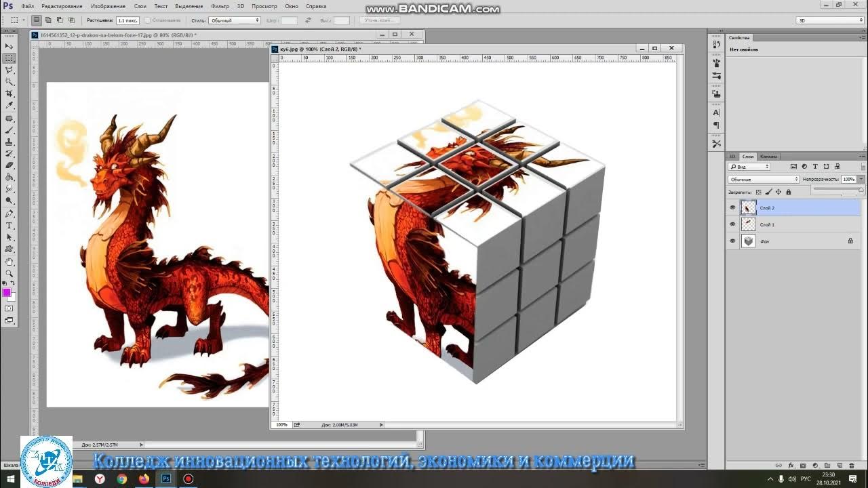Select the History Brush tool
The image size is (868, 488).
[x=10, y=154]
